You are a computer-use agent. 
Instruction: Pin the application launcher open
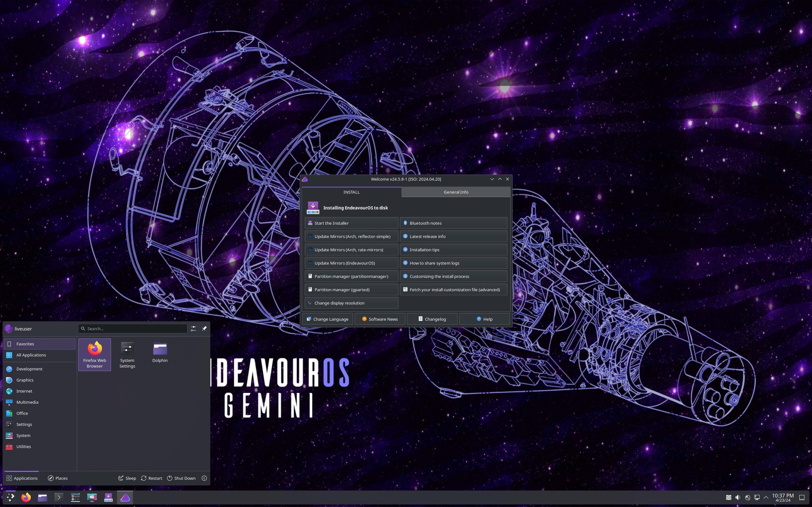pyautogui.click(x=204, y=329)
